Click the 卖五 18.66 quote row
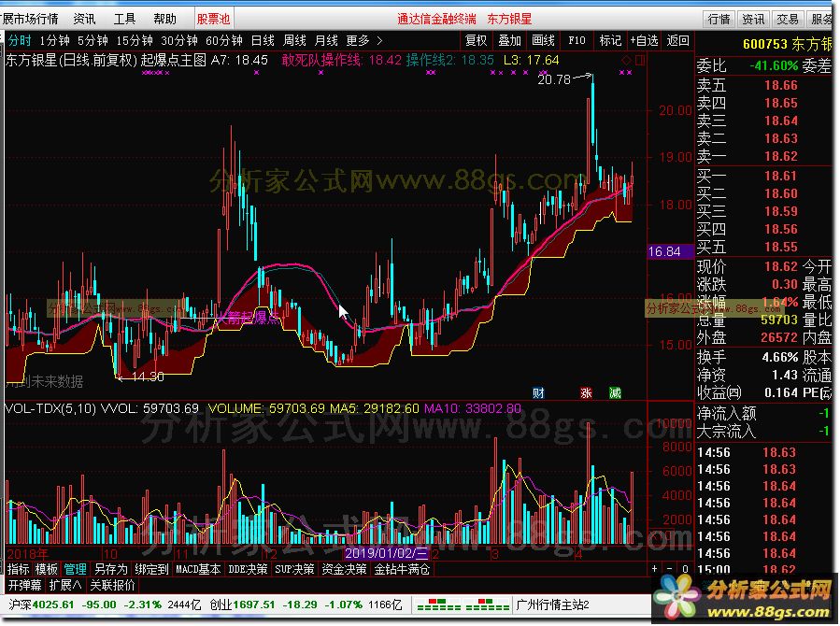Image resolution: width=840 pixels, height=626 pixels. 747,85
